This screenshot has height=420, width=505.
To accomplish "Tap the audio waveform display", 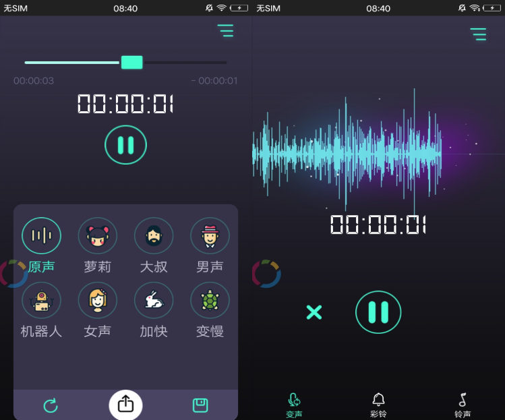I will [347, 154].
